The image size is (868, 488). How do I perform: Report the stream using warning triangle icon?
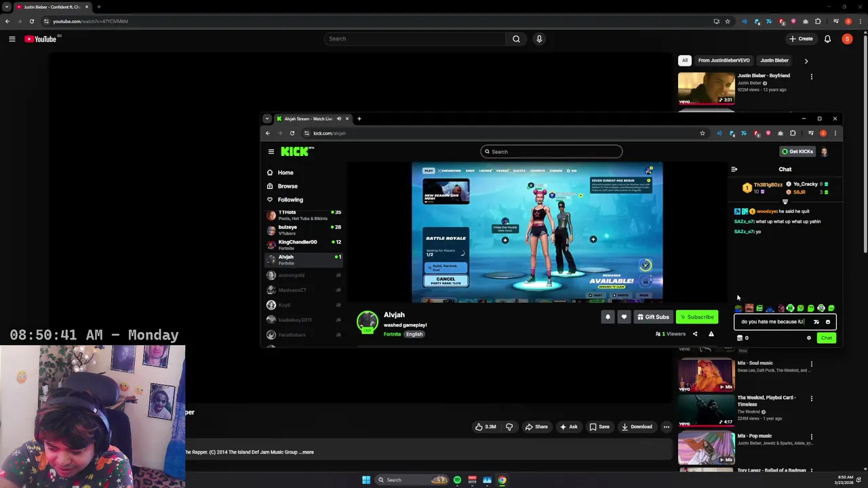tap(711, 334)
